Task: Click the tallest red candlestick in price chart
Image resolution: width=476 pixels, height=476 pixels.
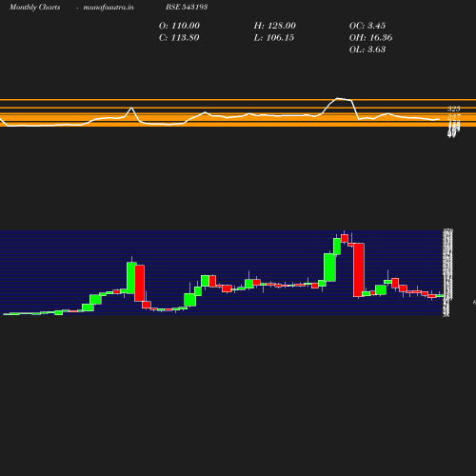Action: 359,270
